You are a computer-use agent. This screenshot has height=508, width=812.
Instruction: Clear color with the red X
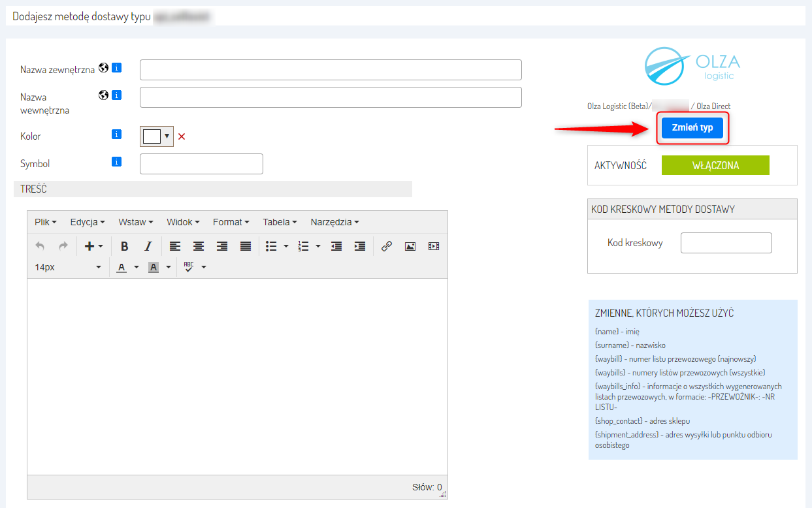(x=182, y=136)
